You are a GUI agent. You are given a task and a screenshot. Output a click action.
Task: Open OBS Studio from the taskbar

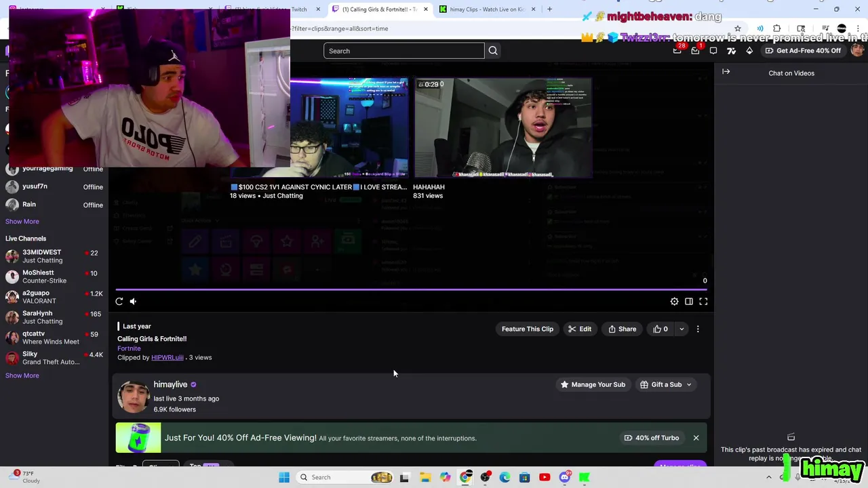pyautogui.click(x=485, y=477)
